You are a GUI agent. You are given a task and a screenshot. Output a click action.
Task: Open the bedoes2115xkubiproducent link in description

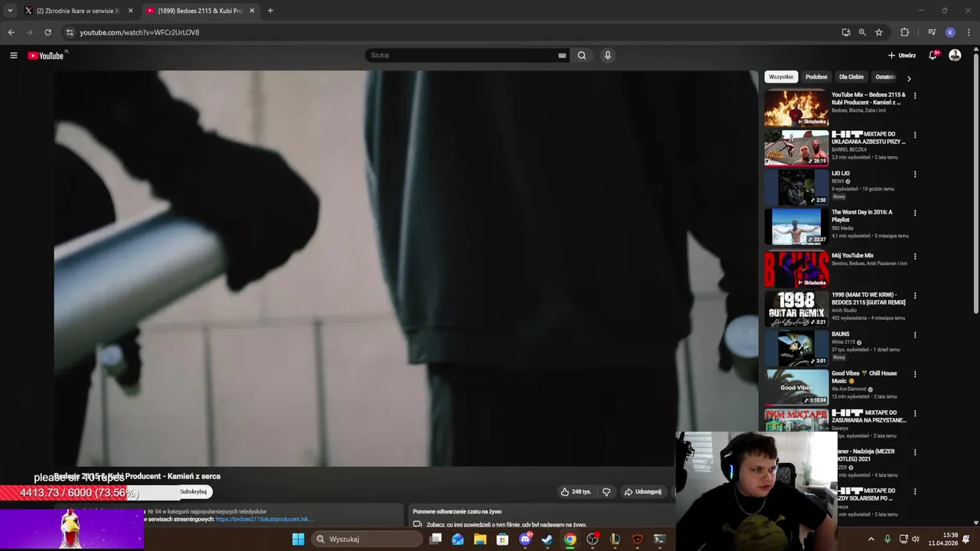[x=265, y=520]
